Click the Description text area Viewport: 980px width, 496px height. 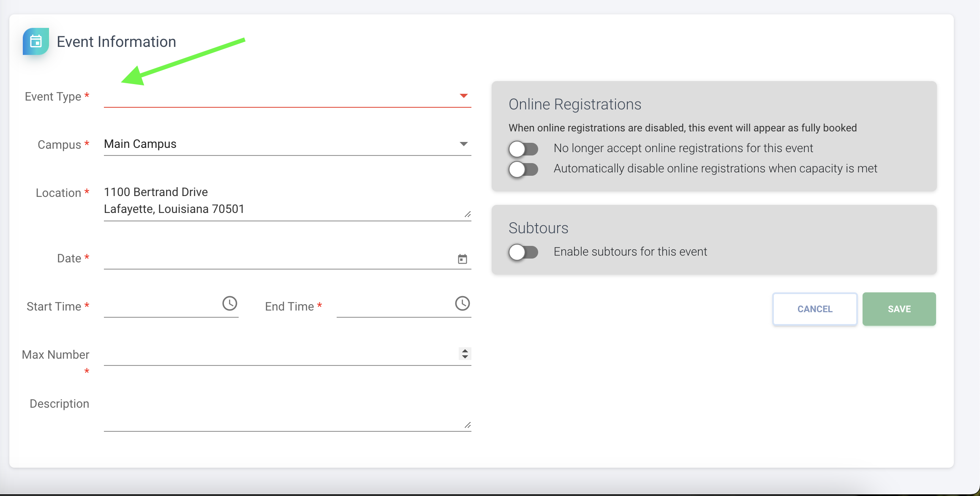[283, 413]
